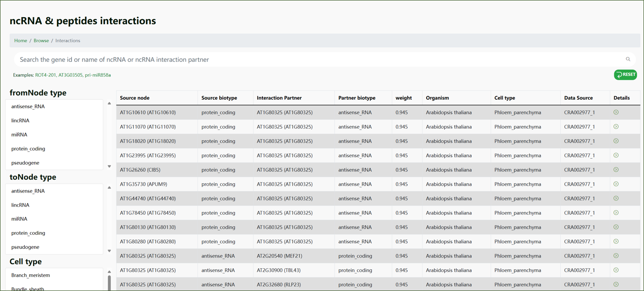Click the search magnifier icon

(x=628, y=59)
